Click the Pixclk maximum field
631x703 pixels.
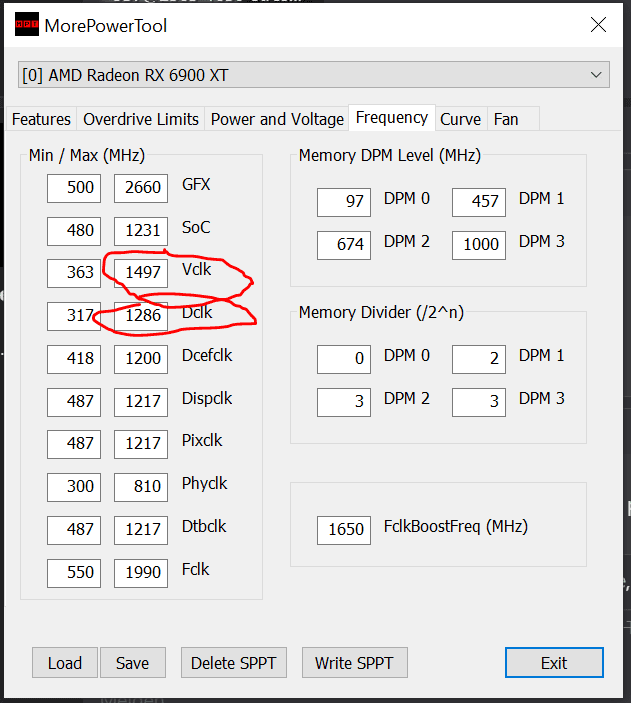click(141, 444)
